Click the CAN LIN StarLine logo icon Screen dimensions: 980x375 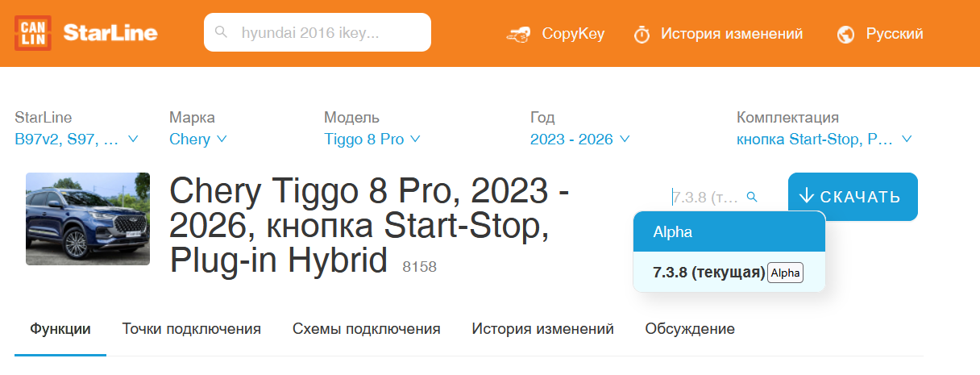33,33
